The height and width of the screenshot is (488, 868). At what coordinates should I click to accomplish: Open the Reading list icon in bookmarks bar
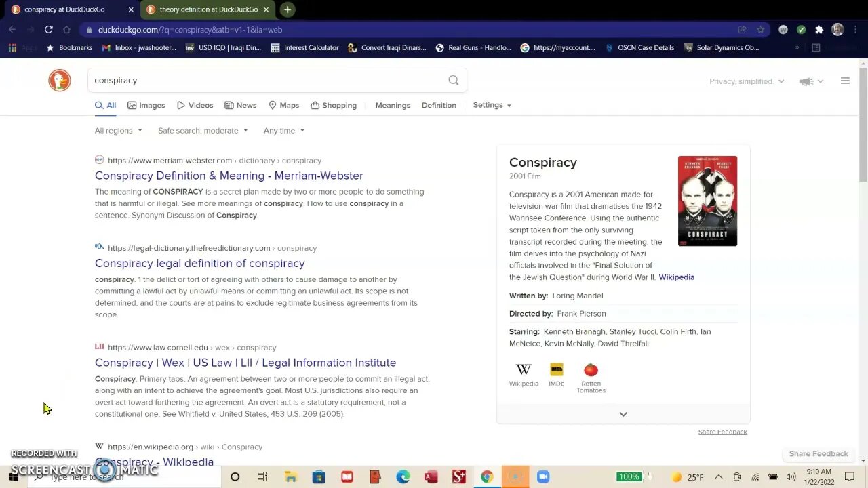816,48
